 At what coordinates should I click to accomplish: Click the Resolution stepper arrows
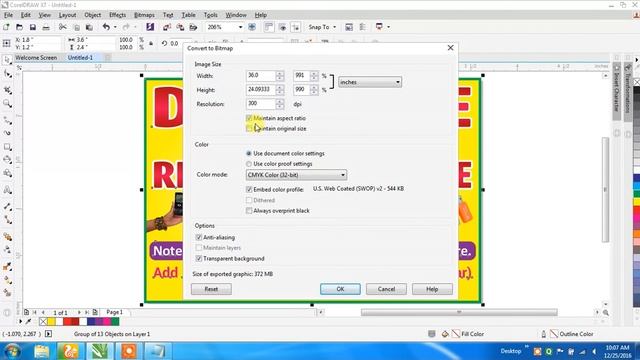coord(280,104)
